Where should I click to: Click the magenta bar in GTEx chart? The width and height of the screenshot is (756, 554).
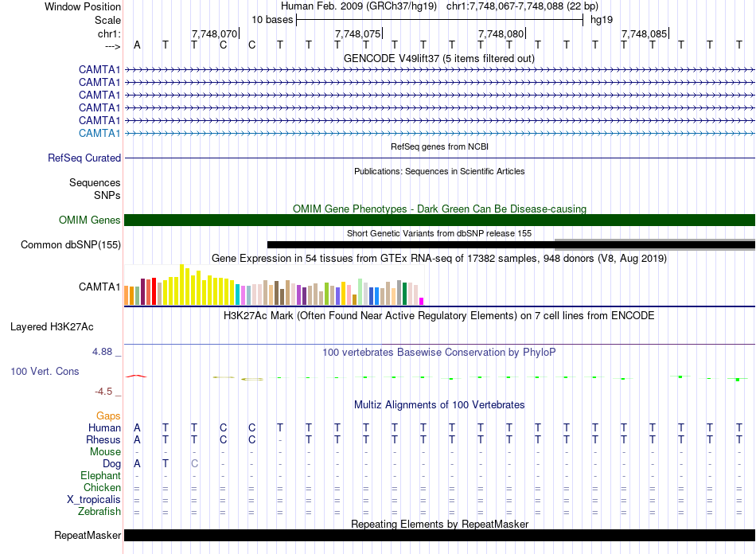click(x=422, y=301)
